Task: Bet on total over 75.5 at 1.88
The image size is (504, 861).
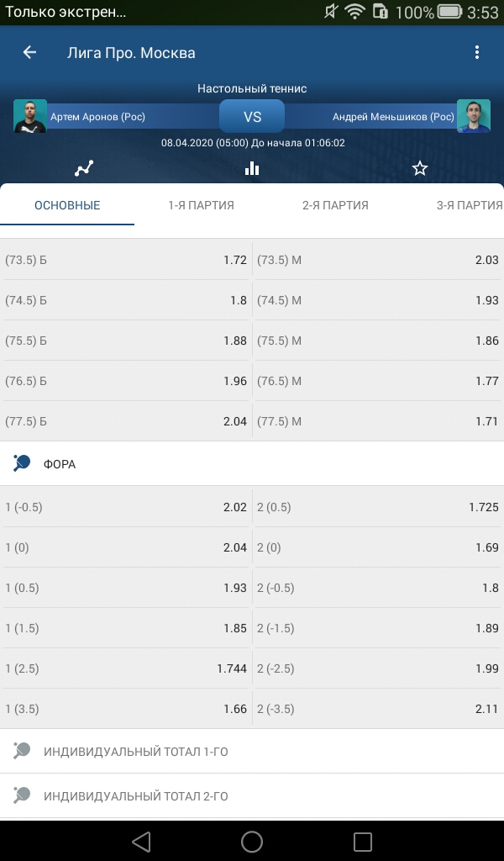Action: [126, 341]
